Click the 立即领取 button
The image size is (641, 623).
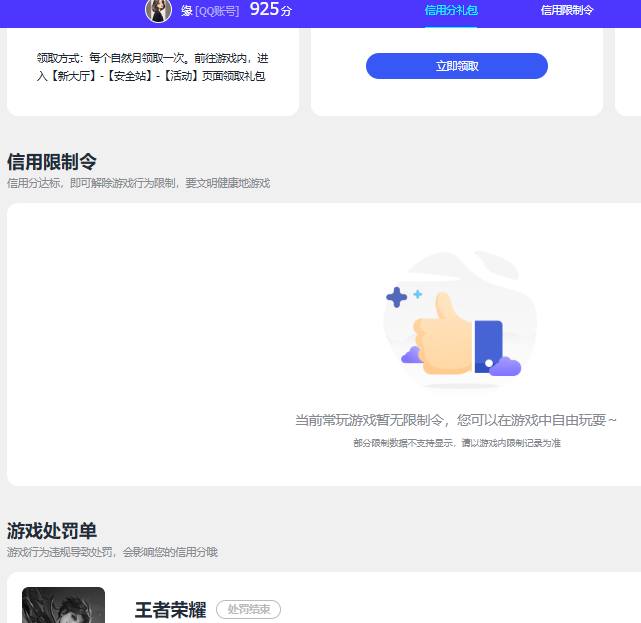coord(457,66)
